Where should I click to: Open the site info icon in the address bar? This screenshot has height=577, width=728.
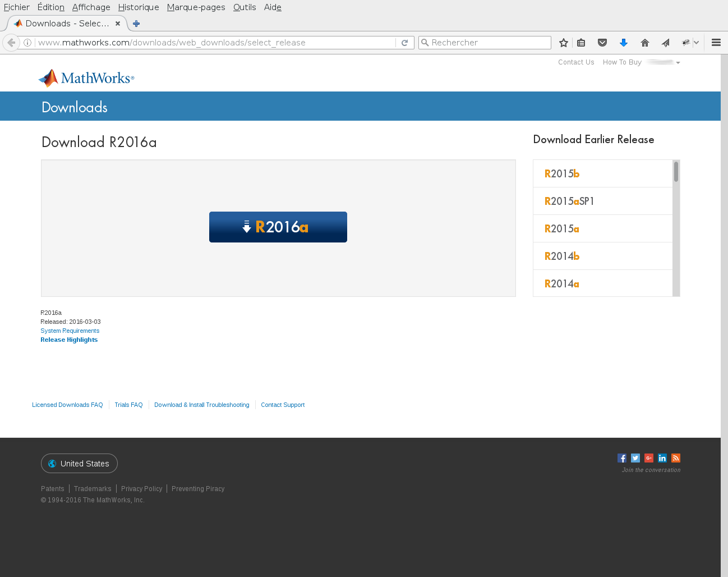[x=27, y=43]
